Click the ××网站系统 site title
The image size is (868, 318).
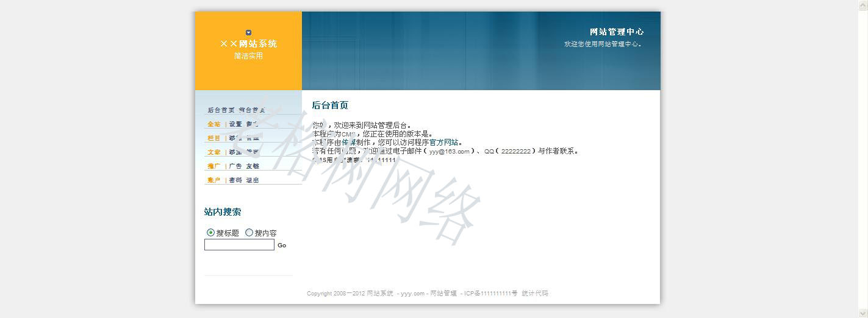248,44
